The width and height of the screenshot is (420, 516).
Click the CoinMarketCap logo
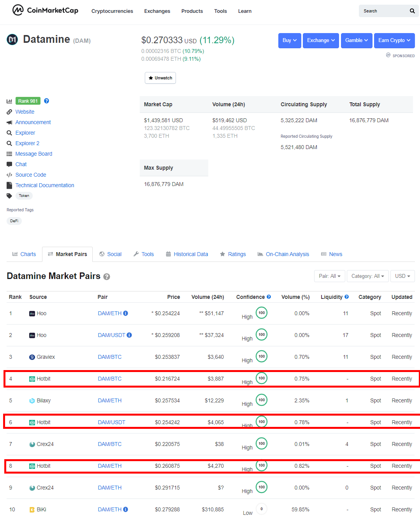(x=45, y=10)
